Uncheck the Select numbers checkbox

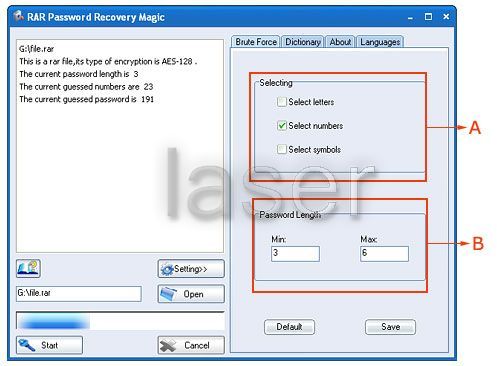point(282,126)
